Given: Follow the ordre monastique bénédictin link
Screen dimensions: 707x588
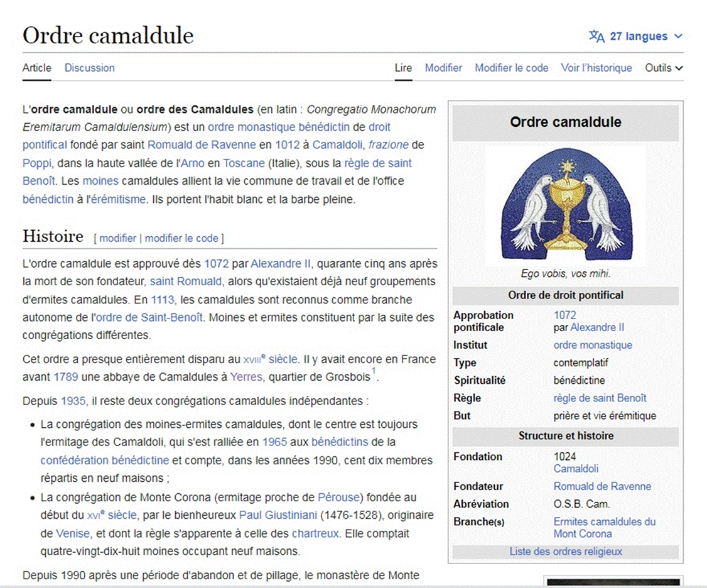Looking at the screenshot, I should (x=279, y=128).
